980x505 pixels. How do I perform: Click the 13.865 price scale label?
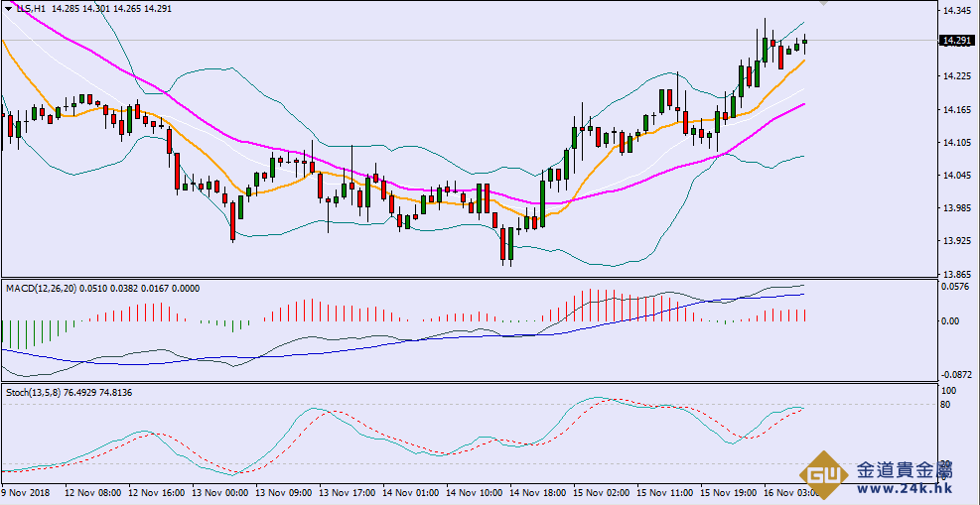click(956, 274)
